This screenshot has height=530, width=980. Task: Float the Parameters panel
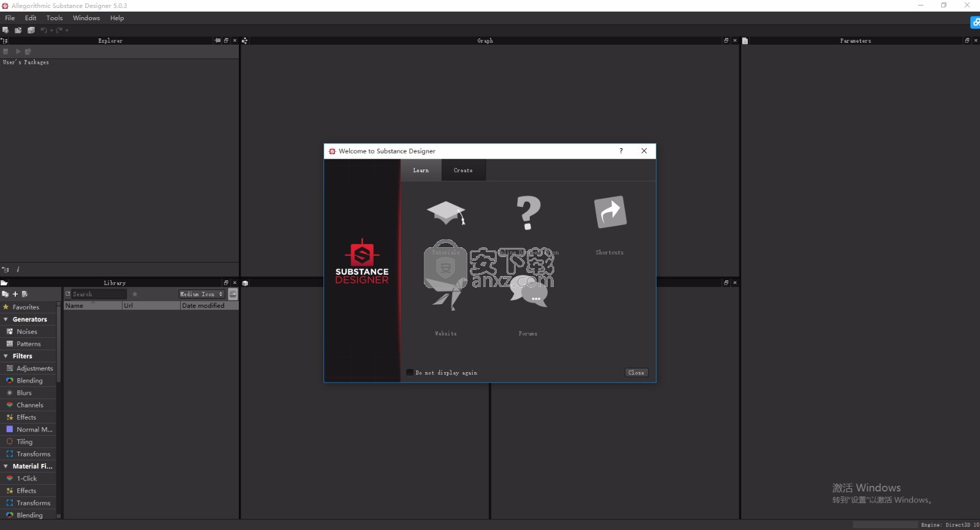coord(967,40)
